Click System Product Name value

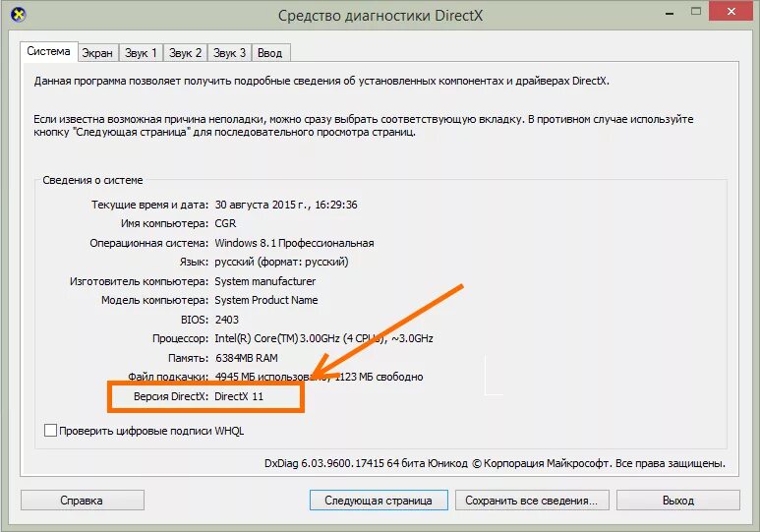tap(266, 300)
